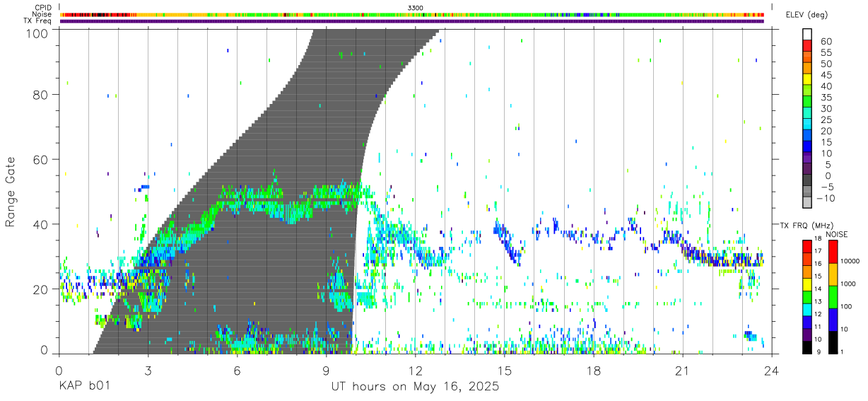Screen dimensions: 868x401
Task: Click the UT hour tick label 12
Action: (x=416, y=371)
